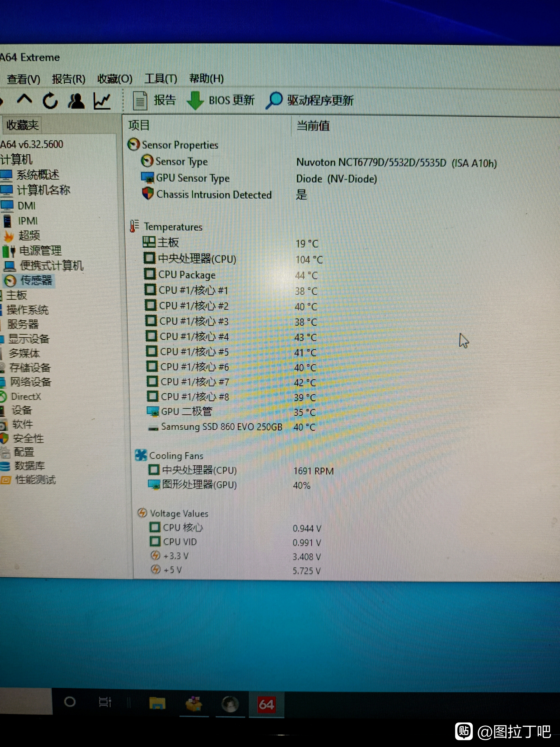Open the 查看(V) menu
Screen dimensions: 560x747
click(x=24, y=79)
